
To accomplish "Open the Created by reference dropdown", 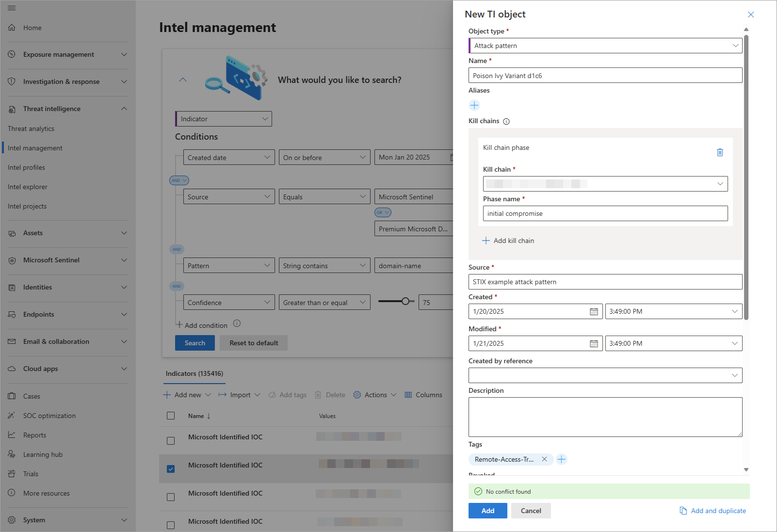I will click(605, 375).
